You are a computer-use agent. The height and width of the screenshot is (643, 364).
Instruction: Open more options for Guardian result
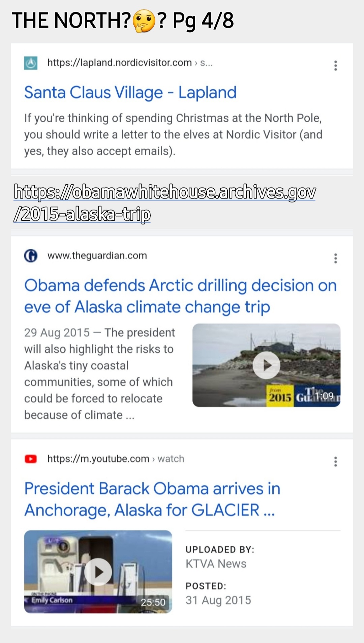335,258
